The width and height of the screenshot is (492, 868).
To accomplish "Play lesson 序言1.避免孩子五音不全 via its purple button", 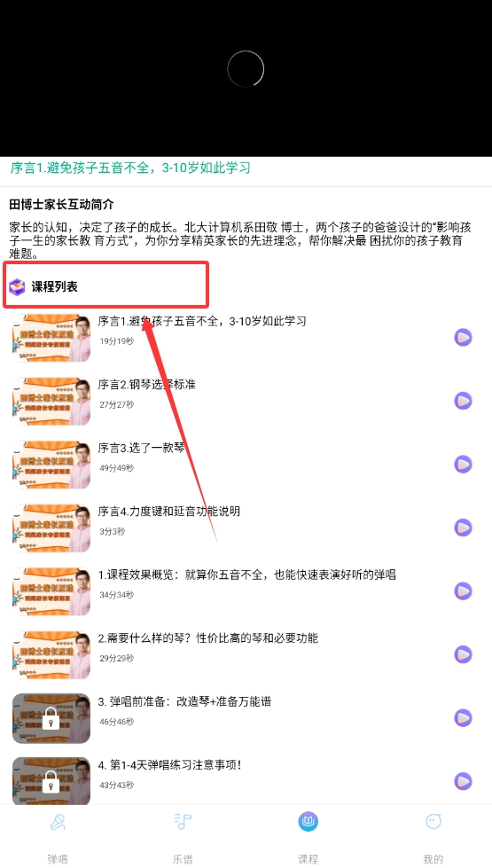I will pos(464,337).
